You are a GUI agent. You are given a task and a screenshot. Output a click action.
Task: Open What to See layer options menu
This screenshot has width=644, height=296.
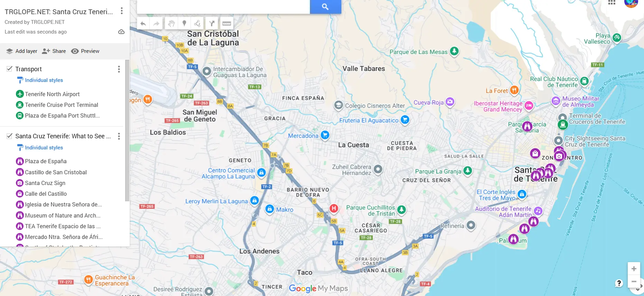click(119, 136)
